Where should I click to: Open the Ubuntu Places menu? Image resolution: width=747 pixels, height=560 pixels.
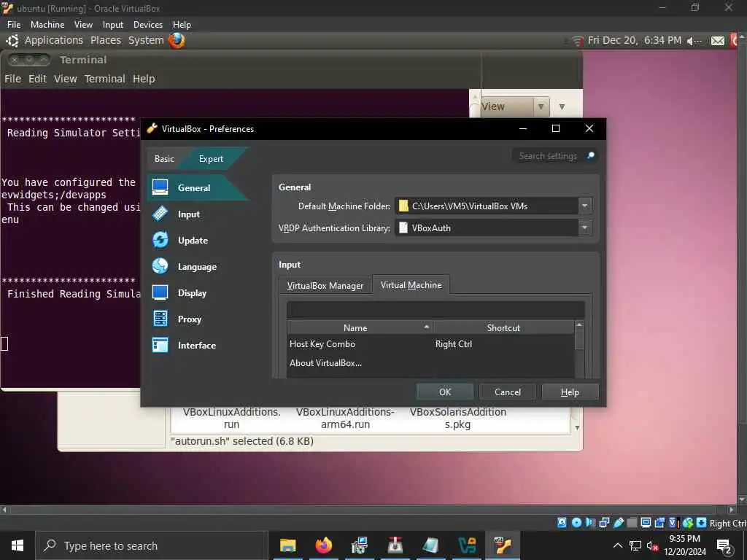coord(106,41)
